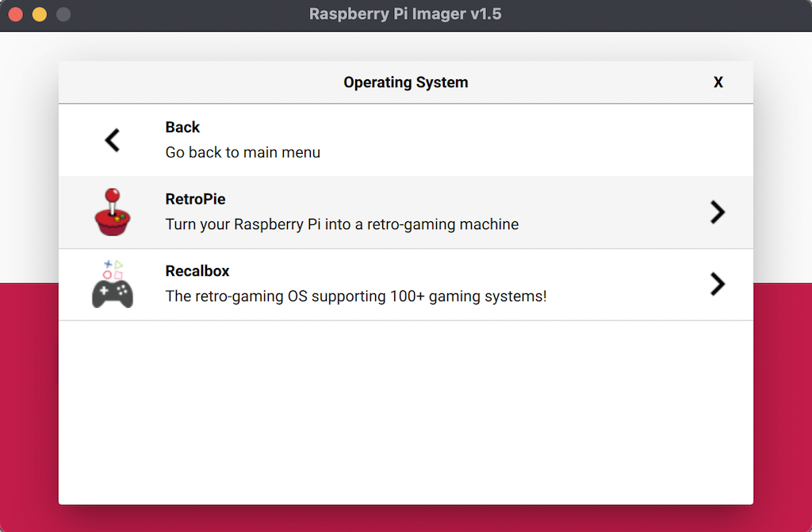Click 'Turn your Raspberry Pi into a retro-gaming machine'
The width and height of the screenshot is (812, 532).
click(342, 224)
